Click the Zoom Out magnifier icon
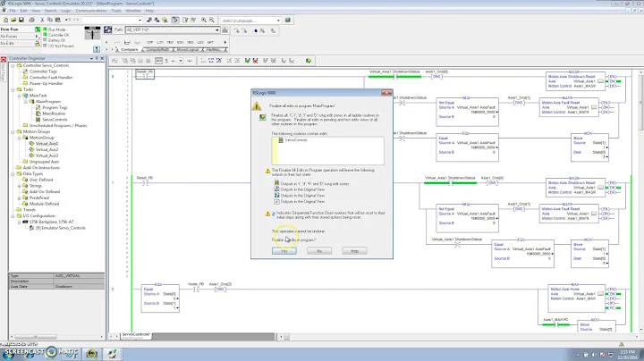The image size is (644, 361). (x=212, y=20)
